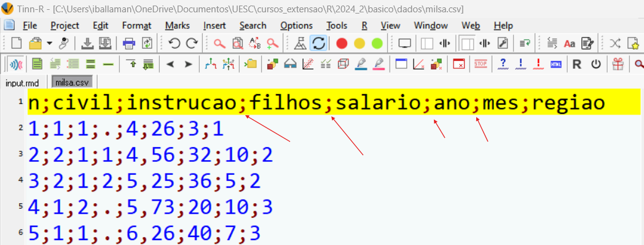Open Search with the red magnifier

[x=220, y=43]
